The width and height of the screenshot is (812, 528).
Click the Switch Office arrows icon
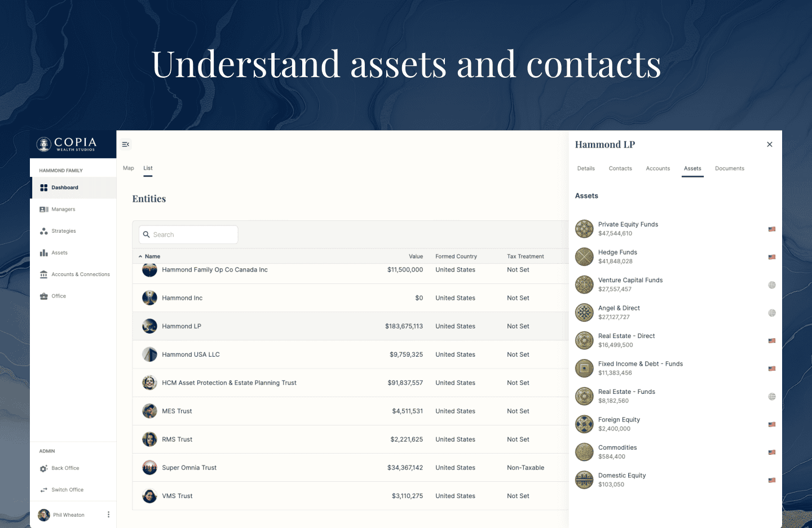click(44, 490)
